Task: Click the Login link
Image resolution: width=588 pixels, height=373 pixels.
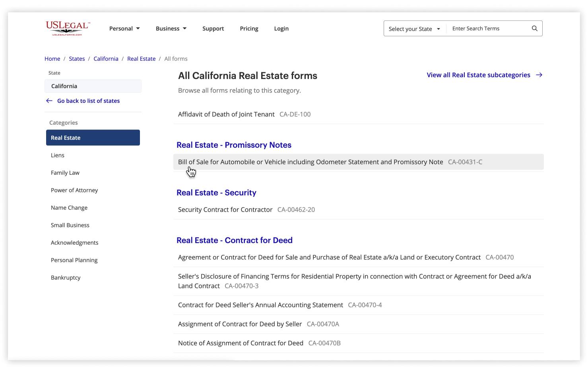Action: click(x=281, y=28)
